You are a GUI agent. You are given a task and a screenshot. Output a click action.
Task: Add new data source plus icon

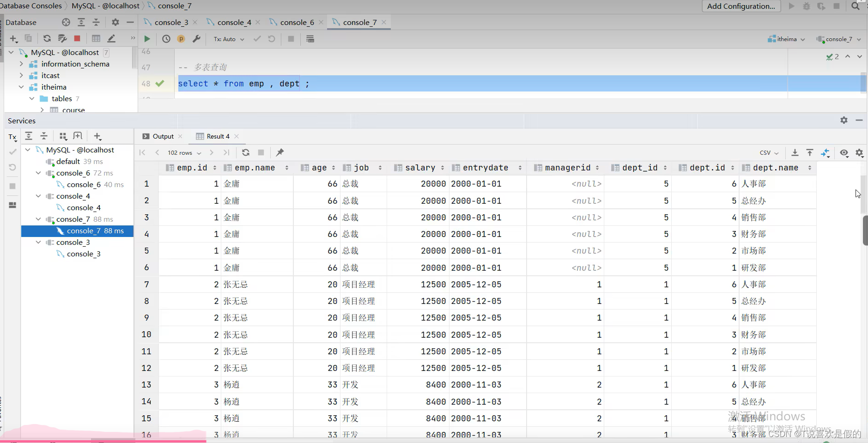pos(13,39)
